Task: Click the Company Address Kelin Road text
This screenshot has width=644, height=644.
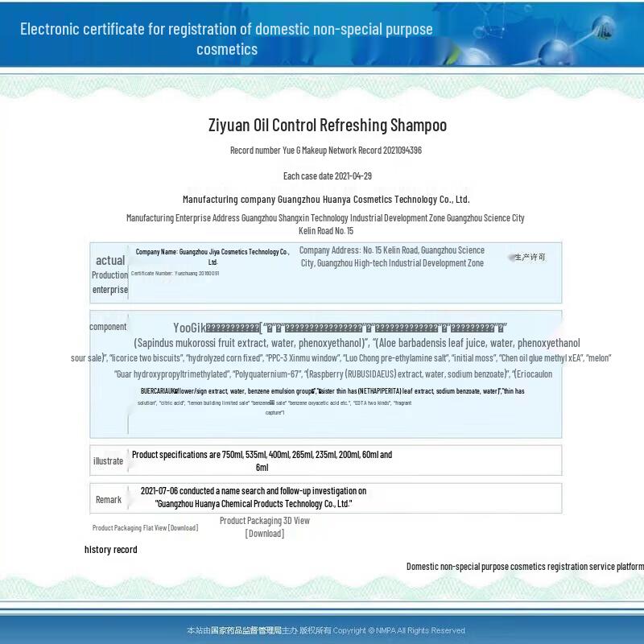Action: coord(392,257)
